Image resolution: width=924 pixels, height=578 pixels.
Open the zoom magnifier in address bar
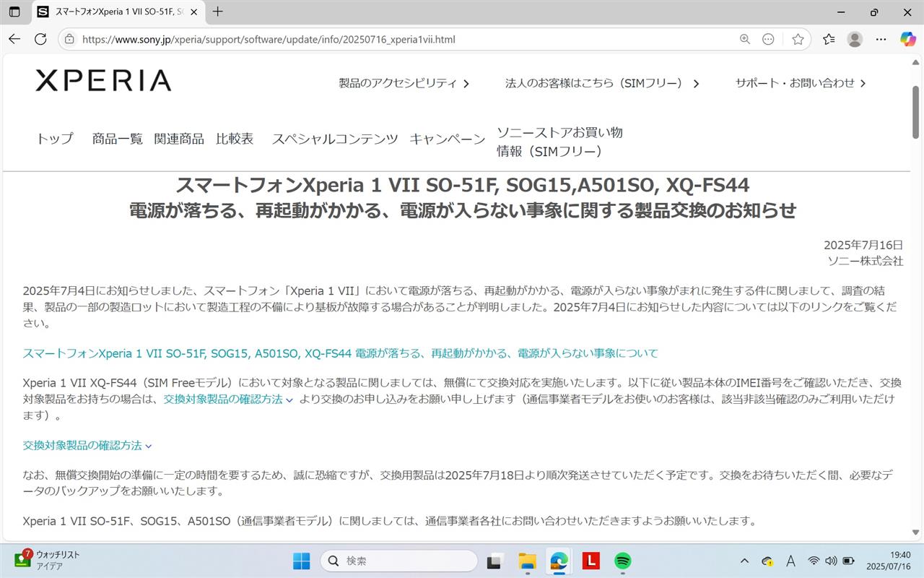pos(745,39)
